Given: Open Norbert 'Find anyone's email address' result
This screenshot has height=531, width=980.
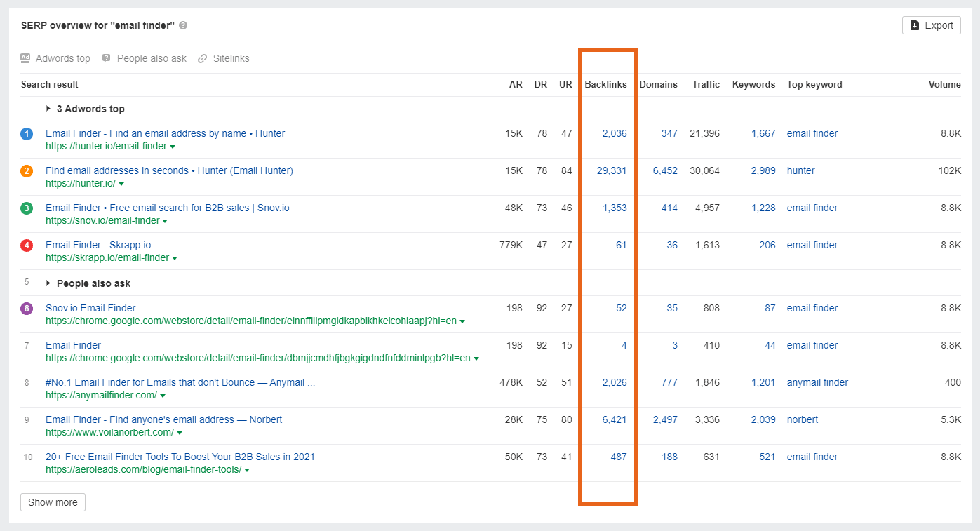Looking at the screenshot, I should [163, 419].
